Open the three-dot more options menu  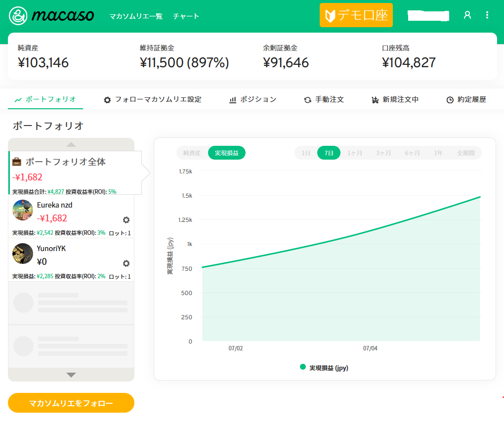coord(487,15)
